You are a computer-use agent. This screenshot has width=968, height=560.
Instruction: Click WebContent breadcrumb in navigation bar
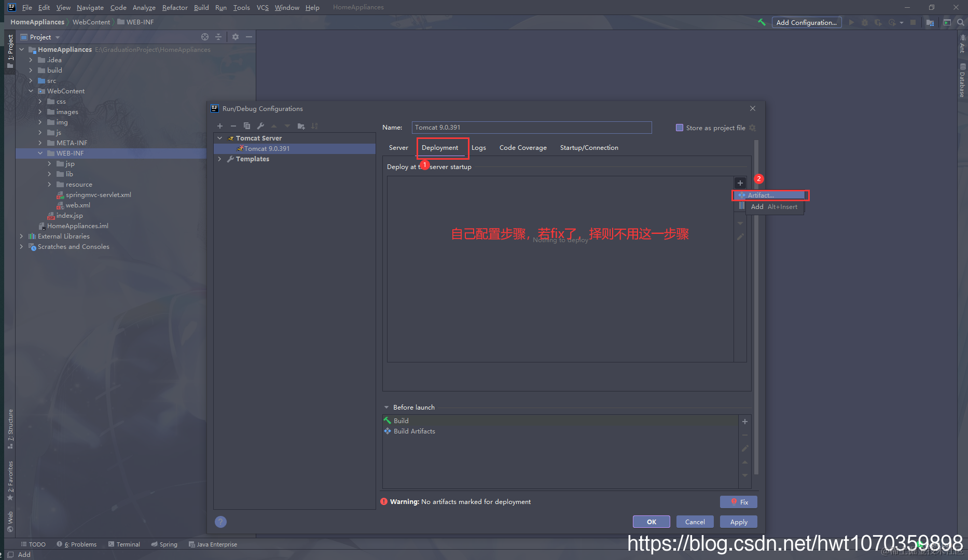pos(91,22)
